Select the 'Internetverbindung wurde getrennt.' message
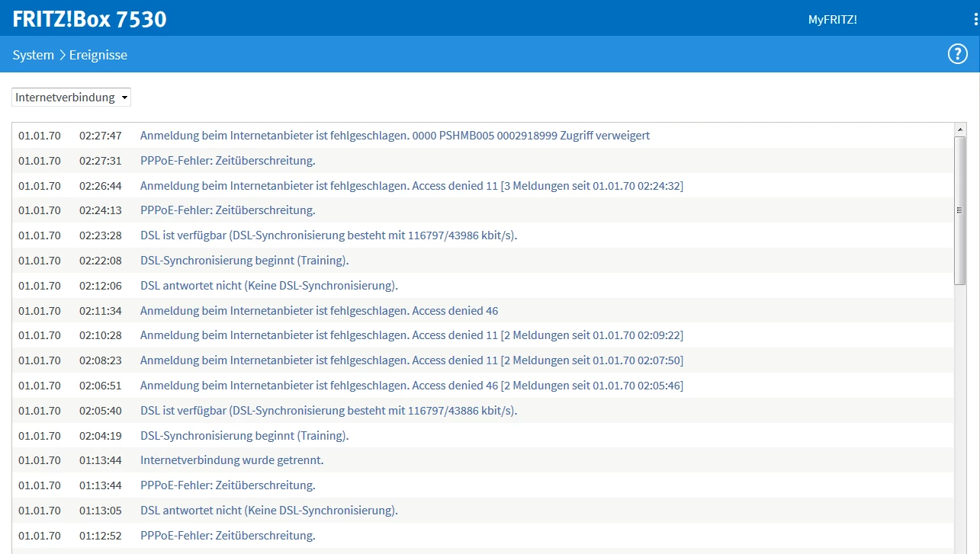This screenshot has height=554, width=980. pyautogui.click(x=232, y=460)
